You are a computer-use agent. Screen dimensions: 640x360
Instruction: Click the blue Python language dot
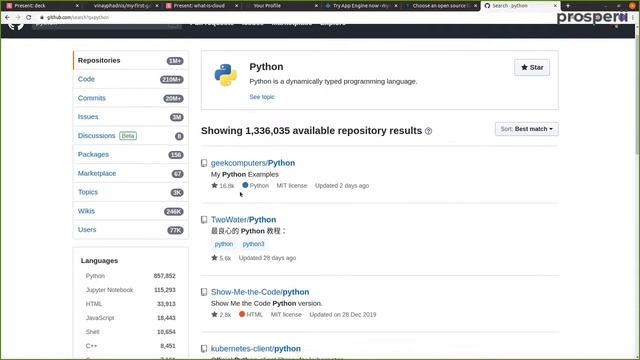click(x=245, y=185)
